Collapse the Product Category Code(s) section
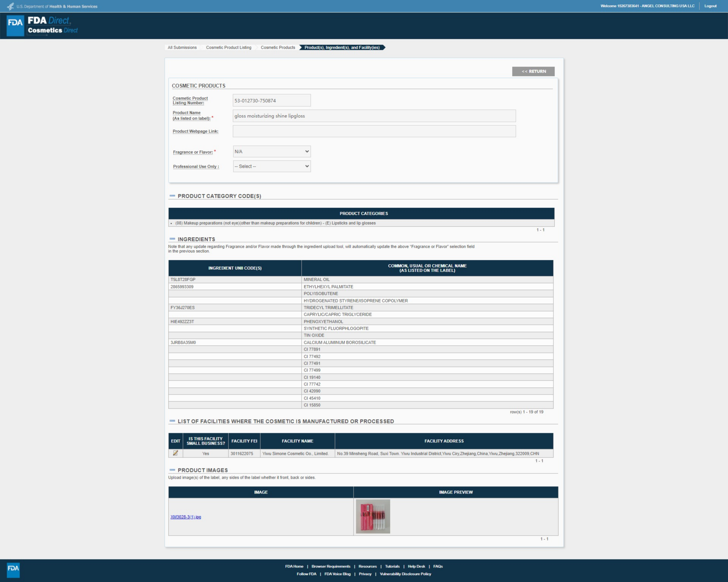728x582 pixels. point(172,196)
